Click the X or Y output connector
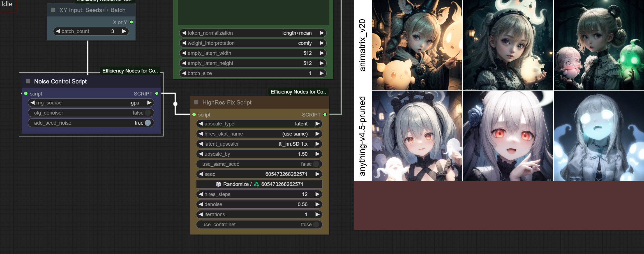 click(131, 22)
